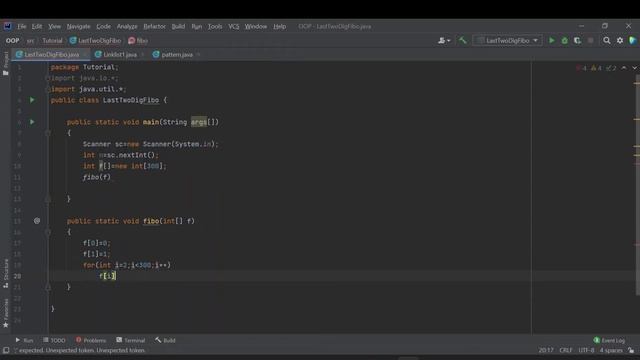The height and width of the screenshot is (360, 640).
Task: Go to previous highlighted error arrow
Action: pos(624,68)
